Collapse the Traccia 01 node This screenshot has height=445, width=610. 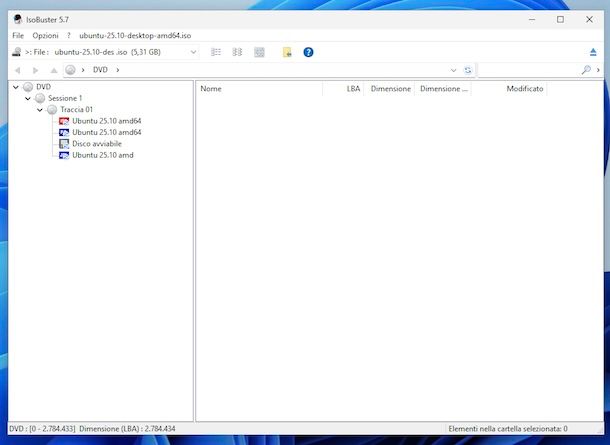click(x=40, y=109)
